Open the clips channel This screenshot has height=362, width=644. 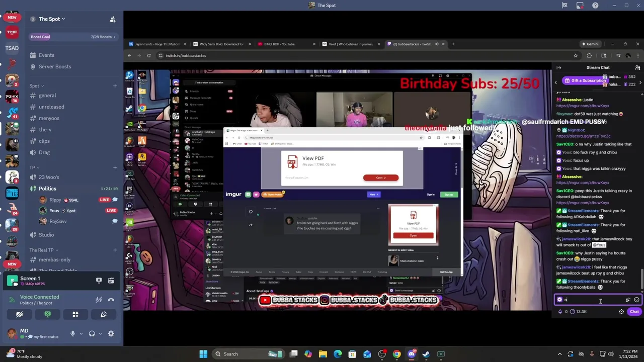point(73,141)
